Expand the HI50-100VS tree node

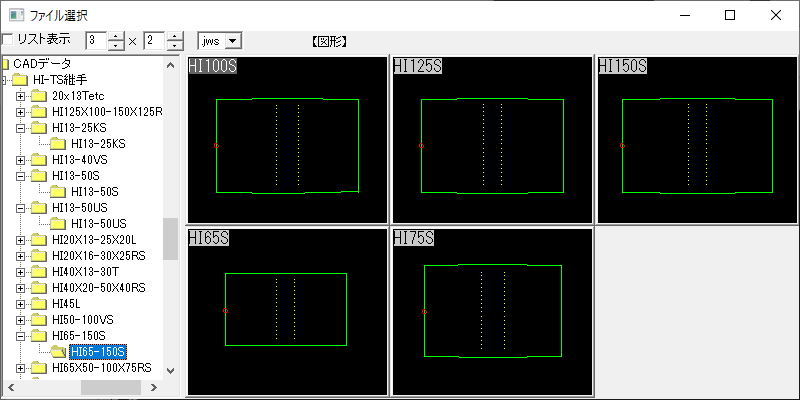(x=21, y=320)
